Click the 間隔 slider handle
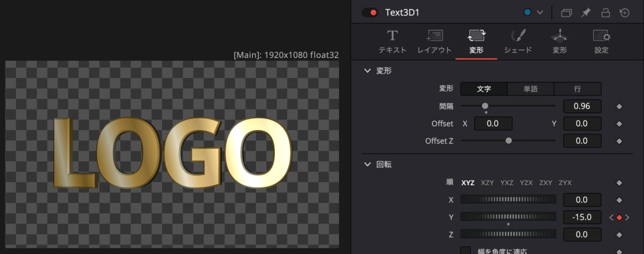Screen dimensions: 644x254 [485, 106]
